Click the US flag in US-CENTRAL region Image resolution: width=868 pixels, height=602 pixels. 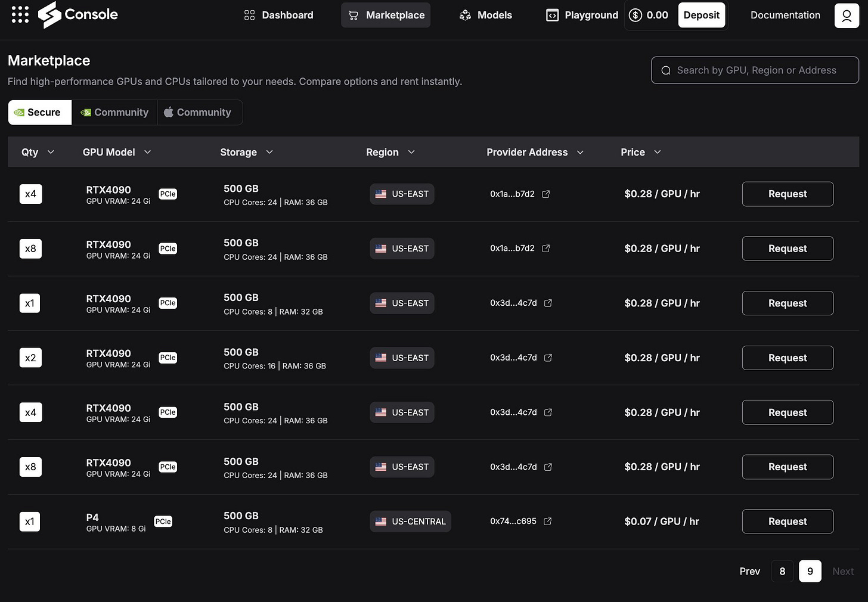tap(381, 522)
